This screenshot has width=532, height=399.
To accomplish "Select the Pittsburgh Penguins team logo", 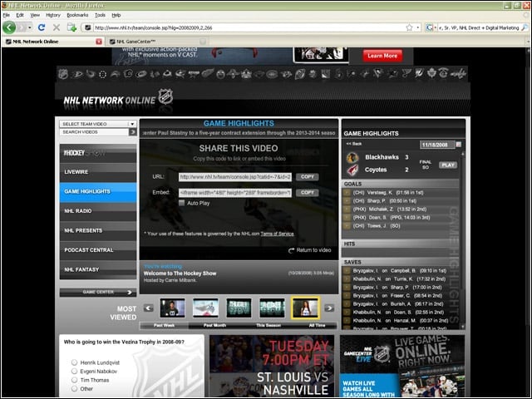I will click(377, 74).
